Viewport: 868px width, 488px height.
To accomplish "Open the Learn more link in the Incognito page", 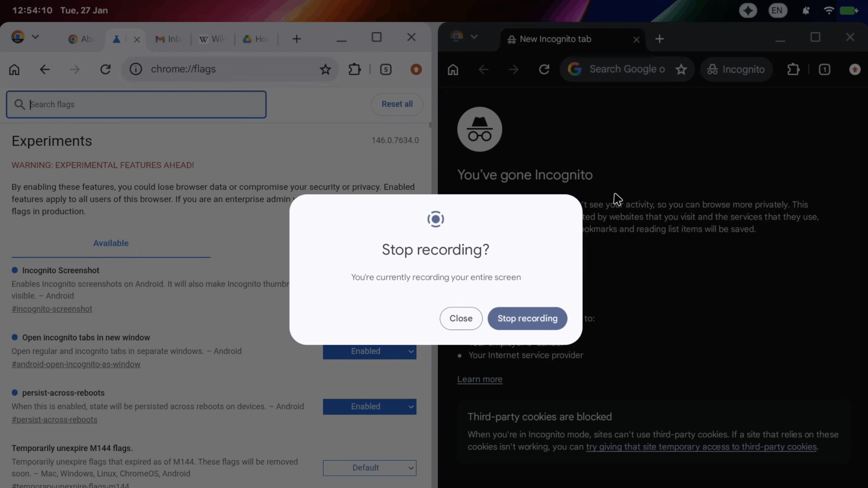I will pyautogui.click(x=479, y=379).
